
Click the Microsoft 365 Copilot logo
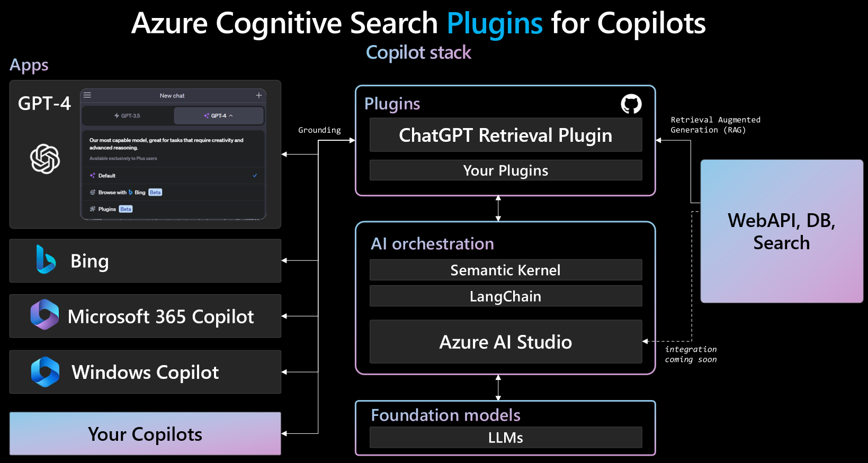(x=44, y=314)
